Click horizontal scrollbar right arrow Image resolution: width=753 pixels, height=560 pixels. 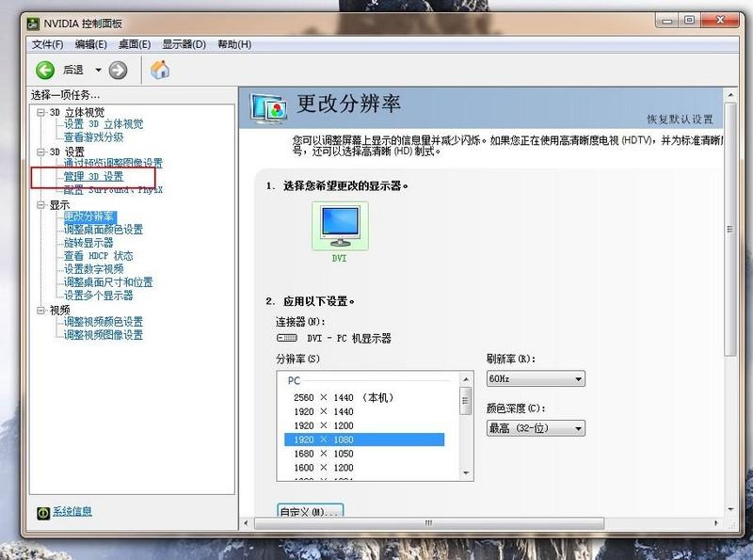point(716,523)
